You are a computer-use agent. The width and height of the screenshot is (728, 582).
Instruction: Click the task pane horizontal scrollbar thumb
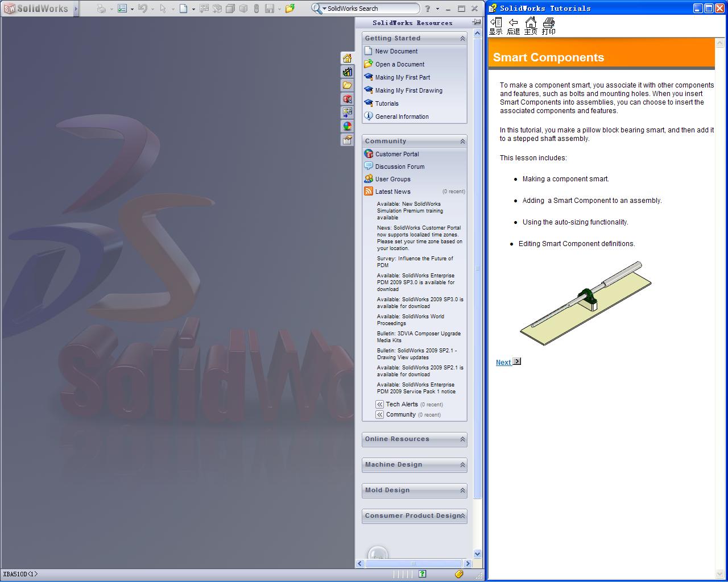pyautogui.click(x=413, y=564)
